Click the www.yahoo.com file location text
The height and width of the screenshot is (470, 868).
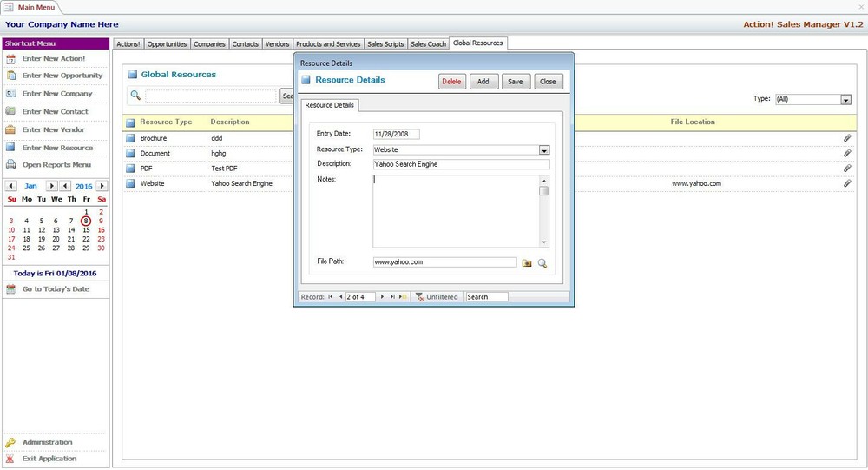[696, 183]
